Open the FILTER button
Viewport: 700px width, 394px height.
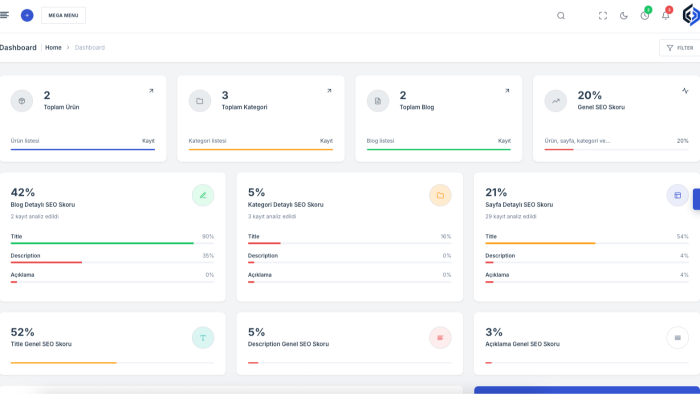pos(680,48)
